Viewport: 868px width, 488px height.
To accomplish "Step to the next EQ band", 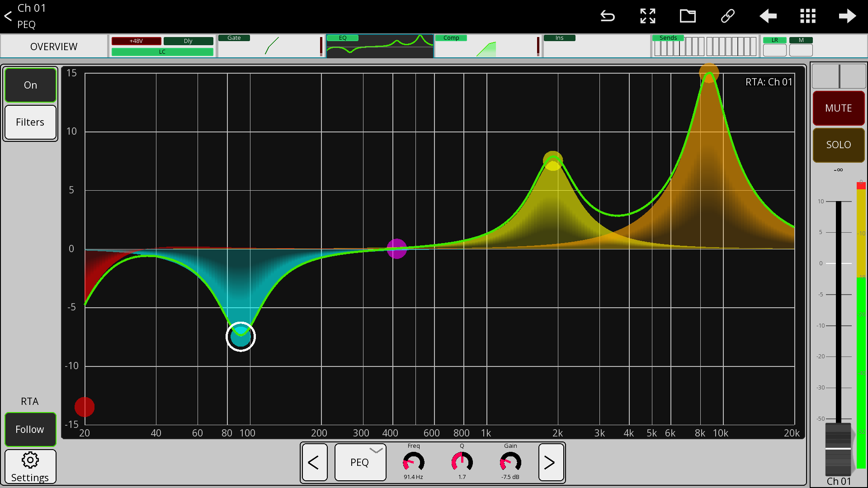I will click(551, 462).
